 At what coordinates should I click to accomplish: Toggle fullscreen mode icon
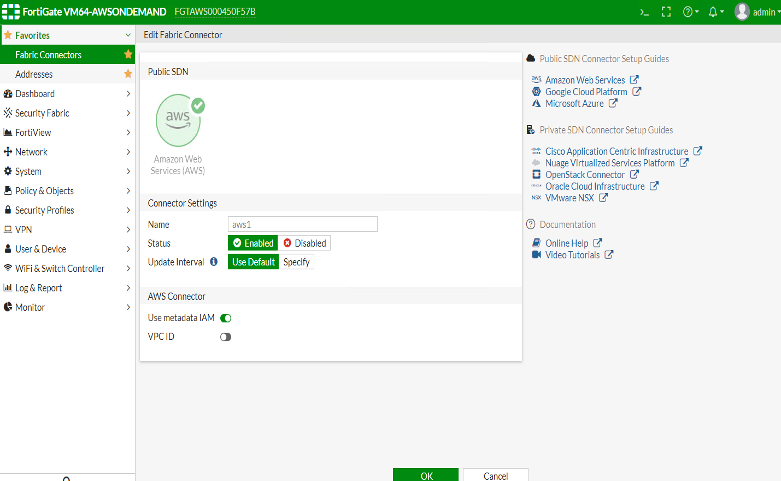(666, 12)
